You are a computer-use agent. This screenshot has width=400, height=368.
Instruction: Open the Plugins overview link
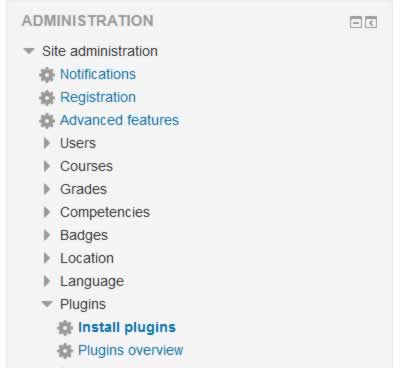(130, 350)
